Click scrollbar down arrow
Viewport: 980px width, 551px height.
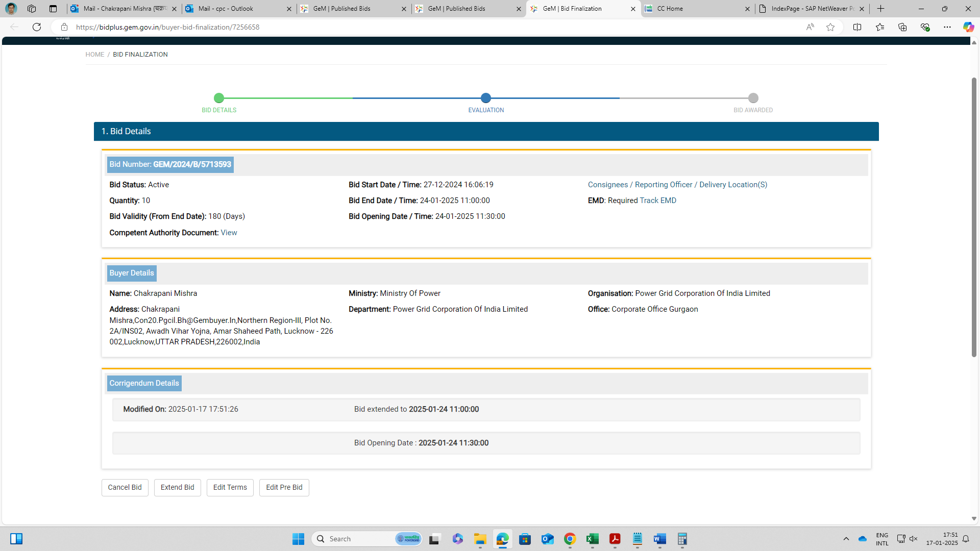coord(974,518)
